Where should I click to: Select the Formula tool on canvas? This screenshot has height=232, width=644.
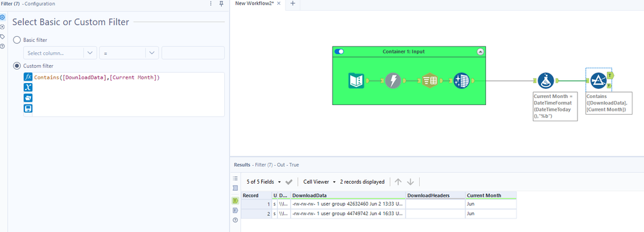pyautogui.click(x=546, y=81)
